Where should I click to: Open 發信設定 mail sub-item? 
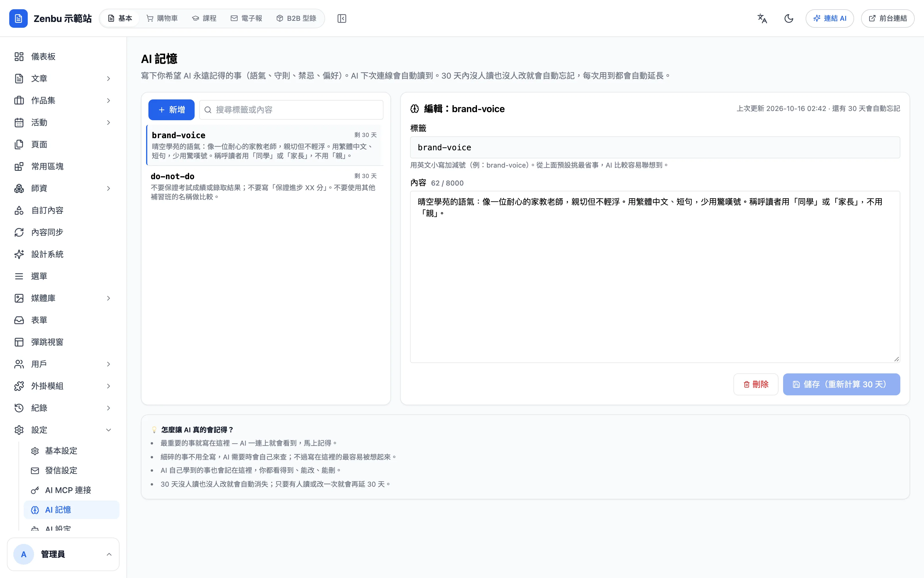click(x=71, y=470)
